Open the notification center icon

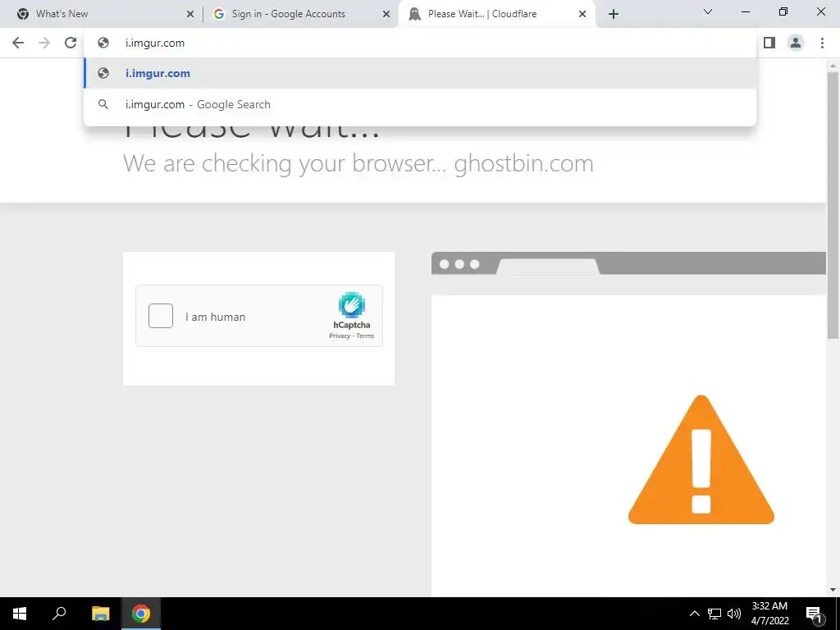[x=814, y=614]
